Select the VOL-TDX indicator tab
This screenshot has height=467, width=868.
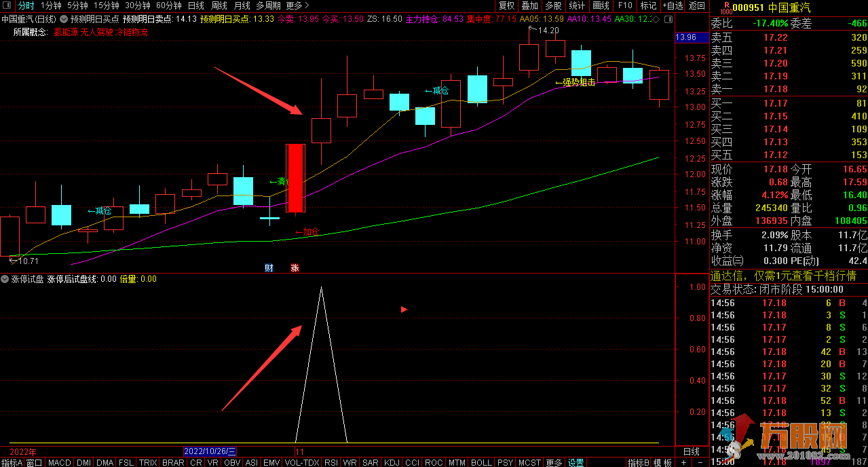(301, 462)
